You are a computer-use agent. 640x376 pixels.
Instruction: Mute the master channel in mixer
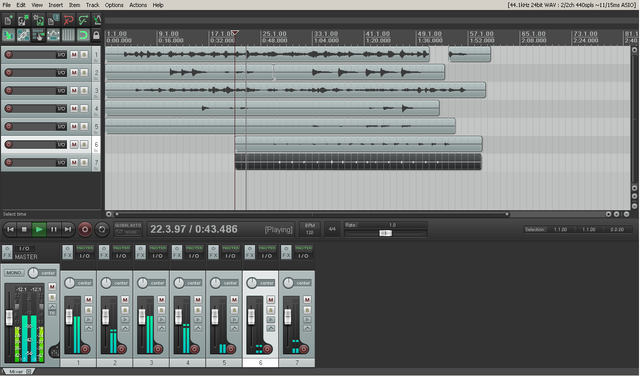click(x=52, y=287)
